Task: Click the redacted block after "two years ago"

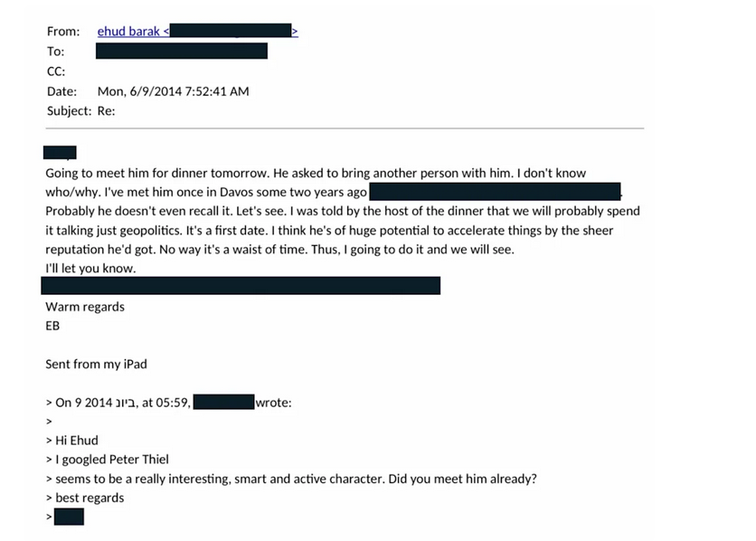Action: coord(496,191)
